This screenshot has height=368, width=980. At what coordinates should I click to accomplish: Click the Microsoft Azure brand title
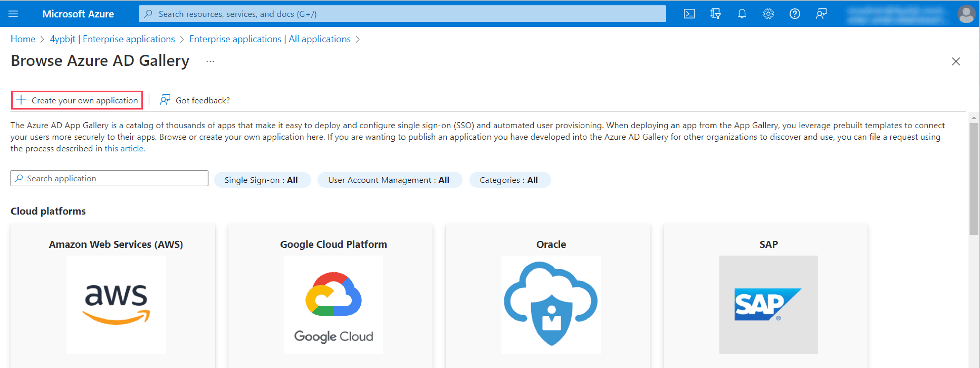point(78,14)
